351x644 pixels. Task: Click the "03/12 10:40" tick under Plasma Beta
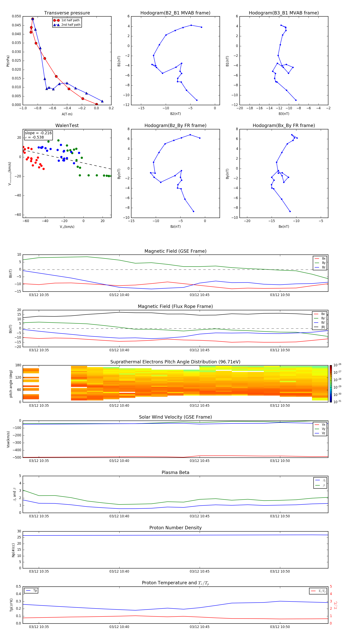(x=119, y=516)
